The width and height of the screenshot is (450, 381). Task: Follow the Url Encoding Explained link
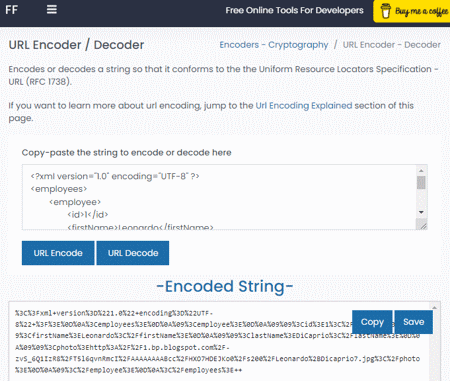pyautogui.click(x=304, y=106)
